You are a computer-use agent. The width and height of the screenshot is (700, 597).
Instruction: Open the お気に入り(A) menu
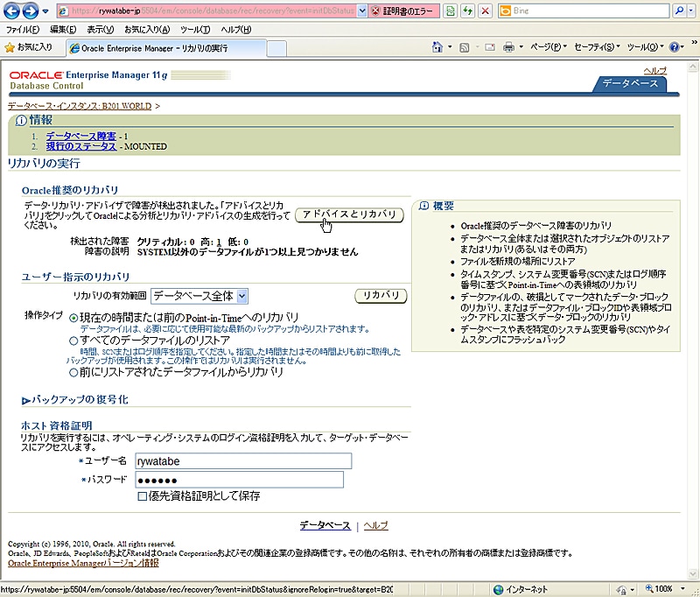pyautogui.click(x=147, y=30)
